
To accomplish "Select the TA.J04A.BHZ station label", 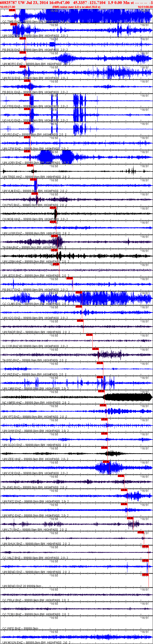I will (x=34, y=247).
